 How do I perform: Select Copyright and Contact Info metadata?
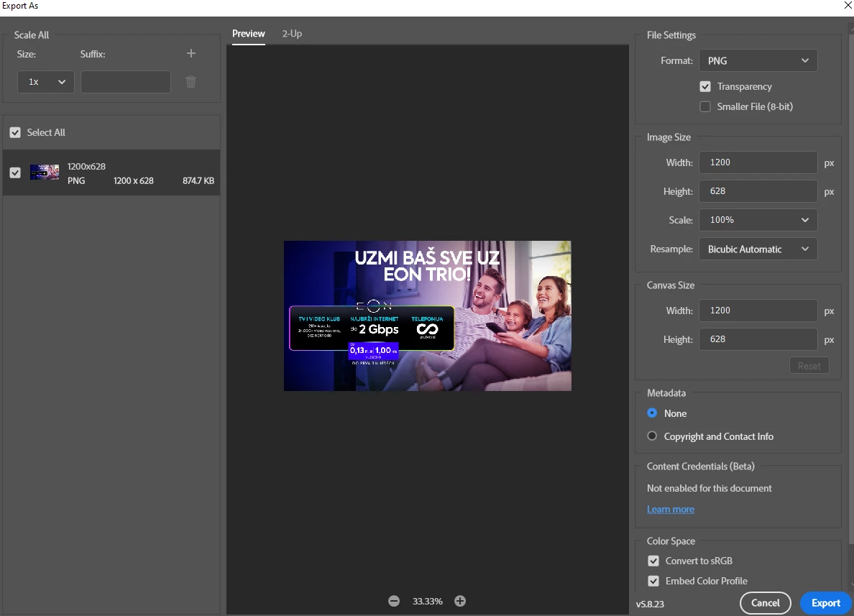[652, 436]
